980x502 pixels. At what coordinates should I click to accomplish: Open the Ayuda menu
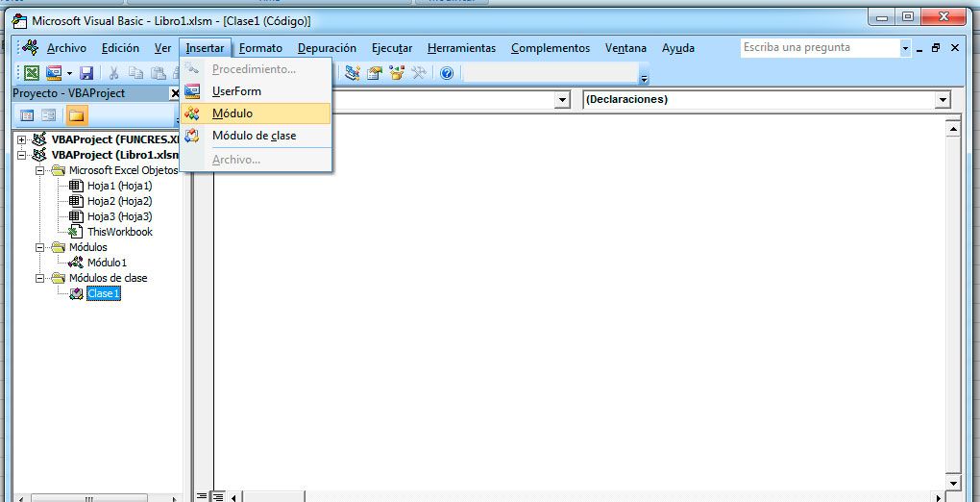click(678, 48)
